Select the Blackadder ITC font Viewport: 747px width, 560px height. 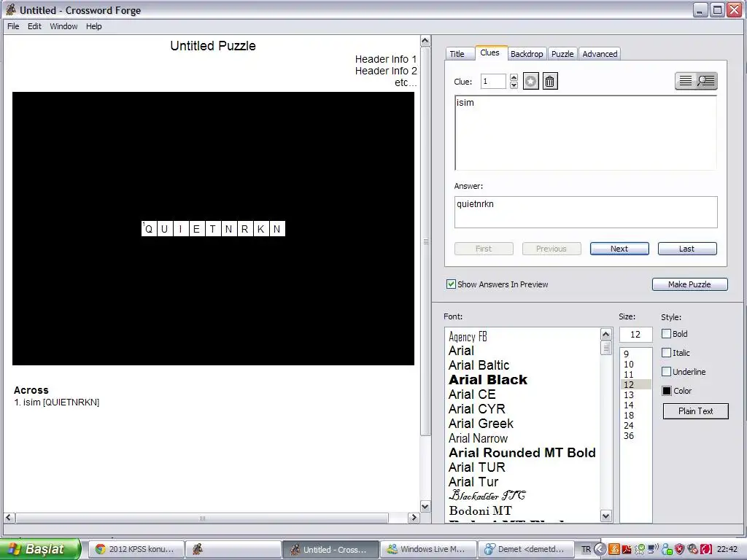487,496
